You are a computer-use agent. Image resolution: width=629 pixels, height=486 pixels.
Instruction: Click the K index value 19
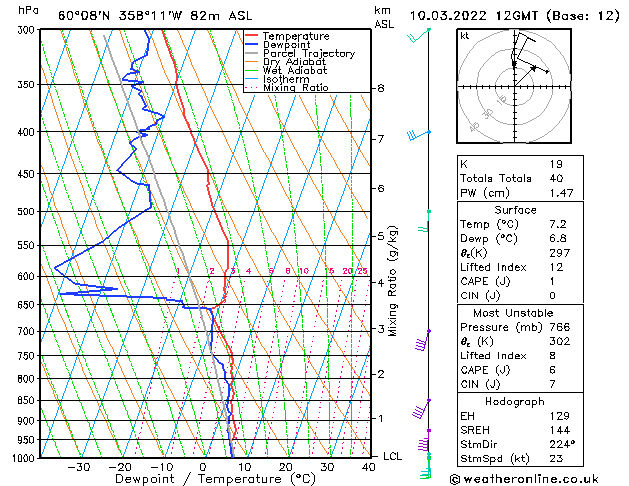point(556,164)
